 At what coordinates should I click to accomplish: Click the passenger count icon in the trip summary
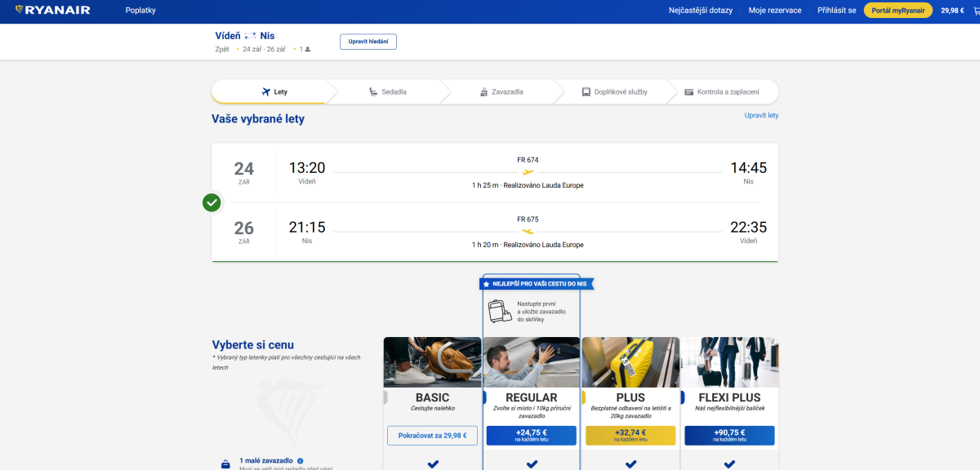pos(307,50)
